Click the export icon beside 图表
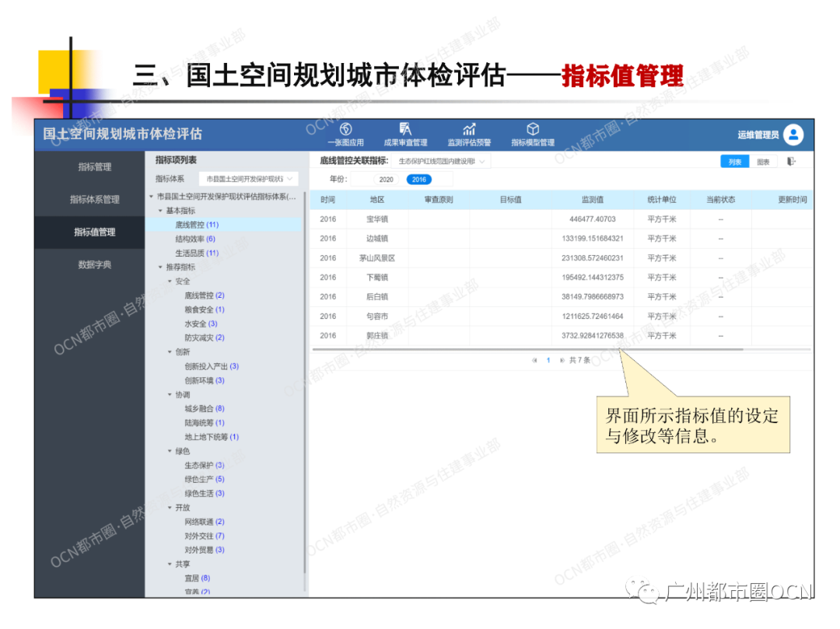The width and height of the screenshot is (840, 629). (x=791, y=162)
